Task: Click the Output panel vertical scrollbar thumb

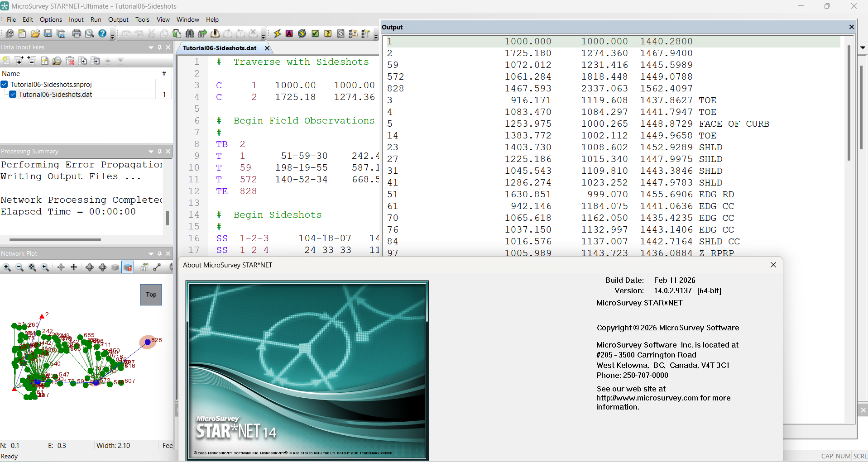Action: [x=849, y=103]
